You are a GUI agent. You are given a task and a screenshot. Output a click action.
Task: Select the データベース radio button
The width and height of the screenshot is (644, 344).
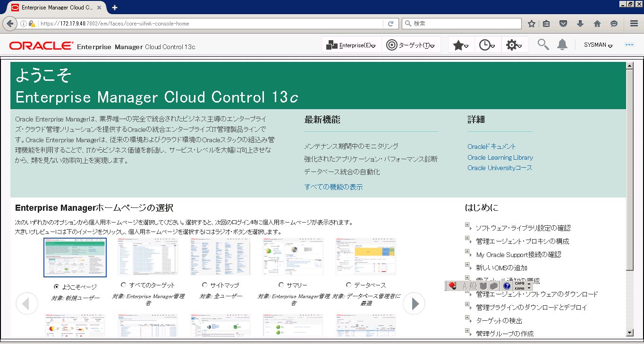[348, 285]
